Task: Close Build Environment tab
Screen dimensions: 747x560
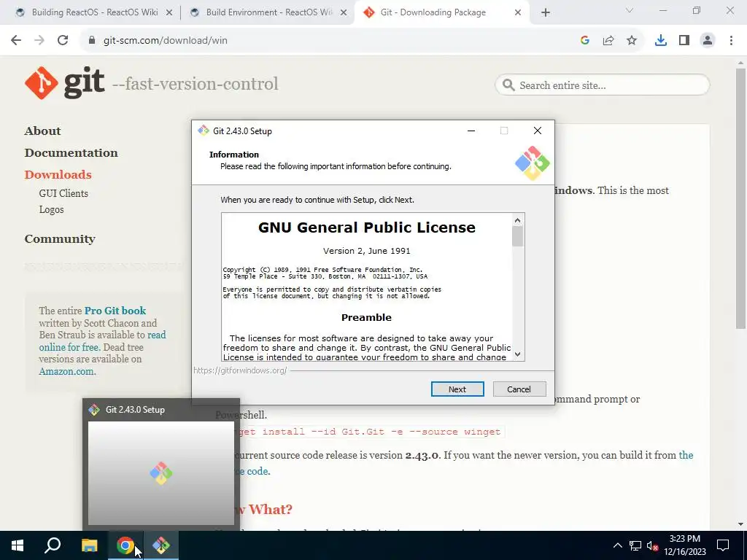Action: pyautogui.click(x=344, y=13)
